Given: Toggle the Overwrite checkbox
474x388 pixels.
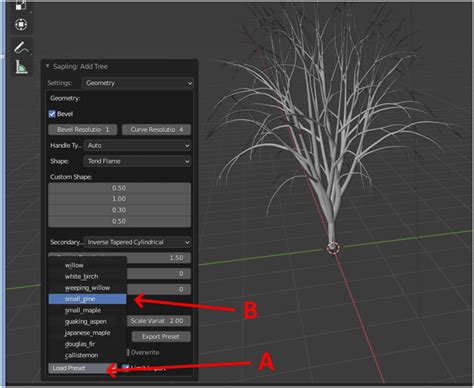Looking at the screenshot, I should click(x=128, y=352).
